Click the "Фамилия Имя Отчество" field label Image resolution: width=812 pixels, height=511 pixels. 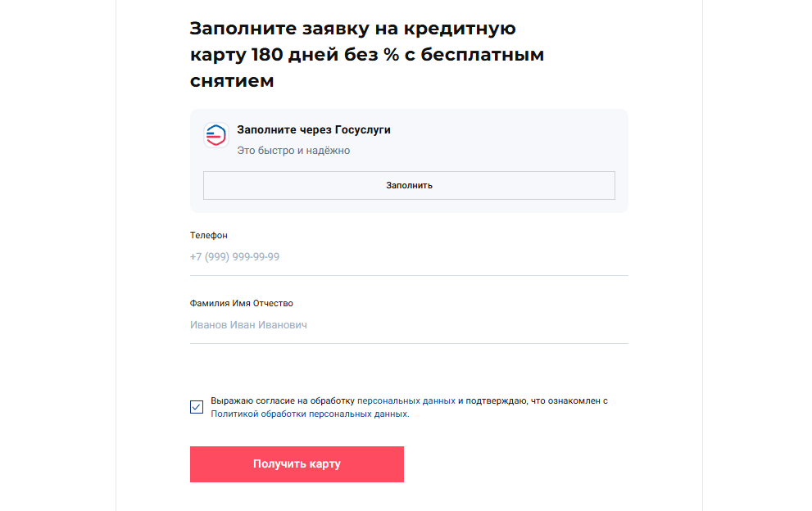tap(242, 304)
